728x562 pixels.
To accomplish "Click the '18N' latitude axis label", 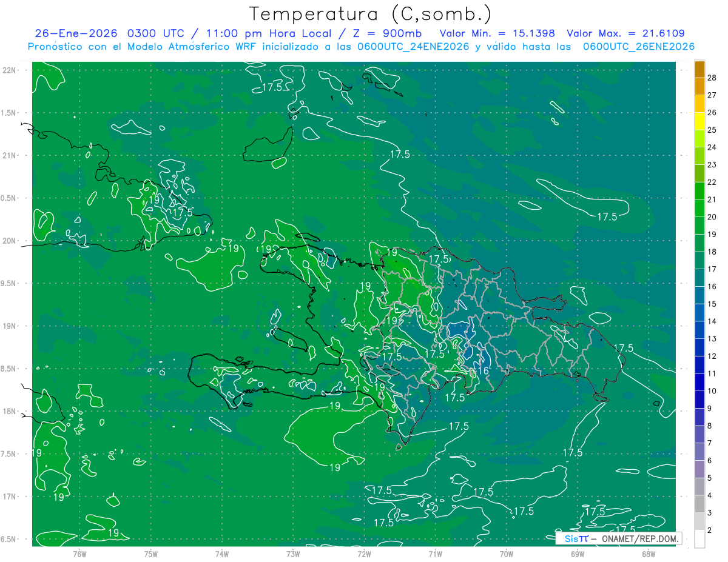I will tap(8, 411).
